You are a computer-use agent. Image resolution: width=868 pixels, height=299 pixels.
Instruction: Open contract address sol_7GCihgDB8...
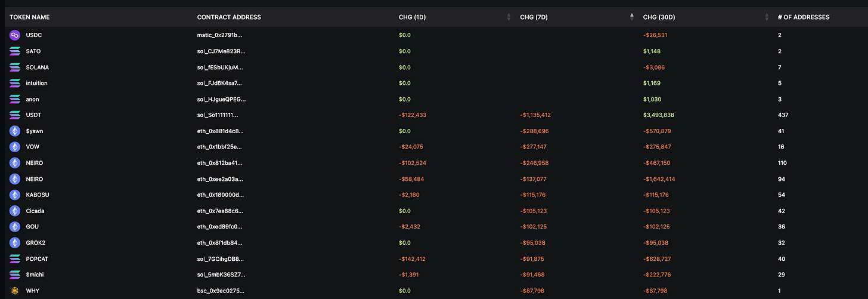tap(220, 259)
